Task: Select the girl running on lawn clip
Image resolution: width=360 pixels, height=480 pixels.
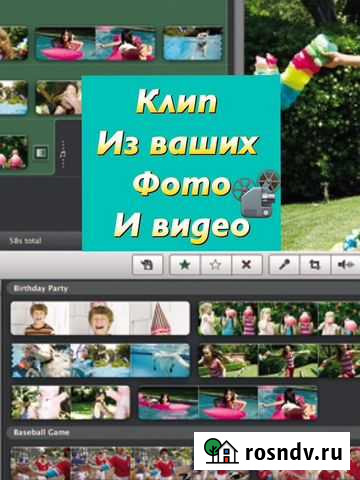Action: 279,361
